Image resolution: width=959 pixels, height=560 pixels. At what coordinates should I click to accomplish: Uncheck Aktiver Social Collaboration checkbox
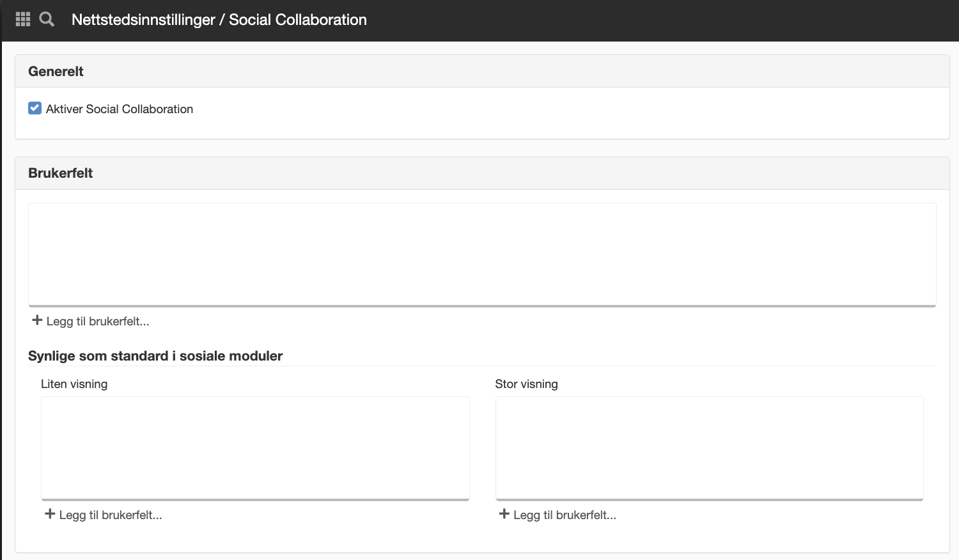pos(35,108)
